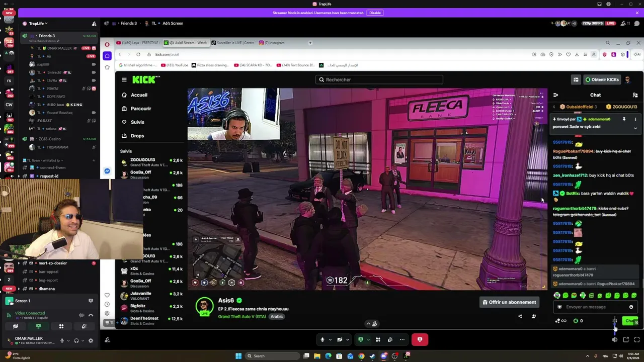
Task: Click the Envoyer un message chat input
Action: [595, 307]
